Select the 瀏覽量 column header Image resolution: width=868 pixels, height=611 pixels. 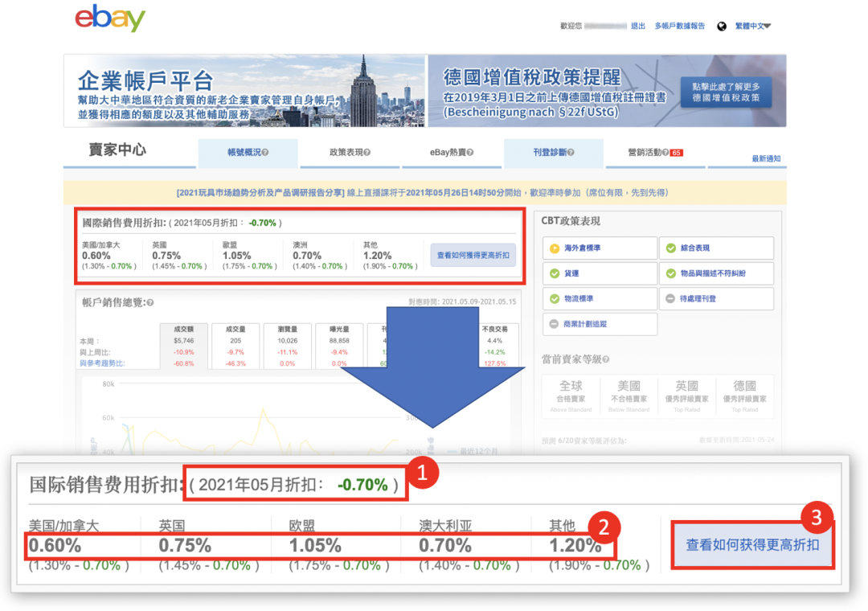287,329
